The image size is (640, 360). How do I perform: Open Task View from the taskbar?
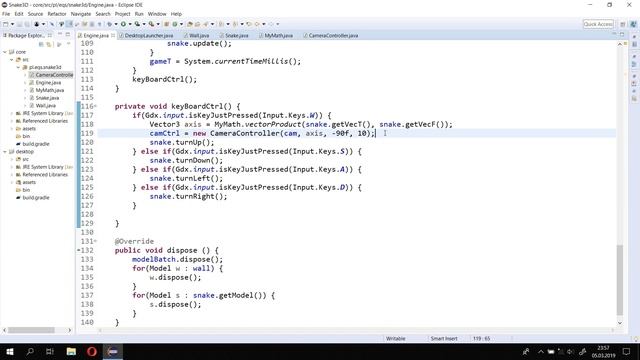50,351
